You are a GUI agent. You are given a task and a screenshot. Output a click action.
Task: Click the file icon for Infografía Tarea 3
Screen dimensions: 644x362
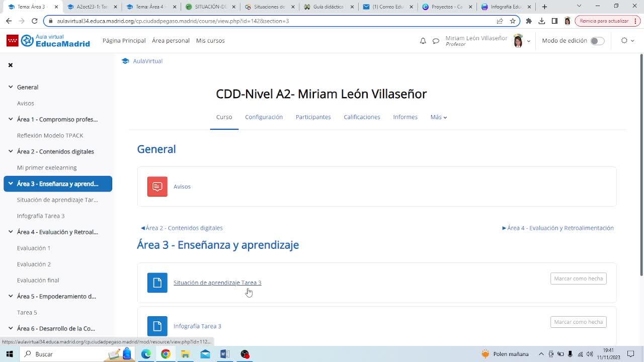point(157,326)
